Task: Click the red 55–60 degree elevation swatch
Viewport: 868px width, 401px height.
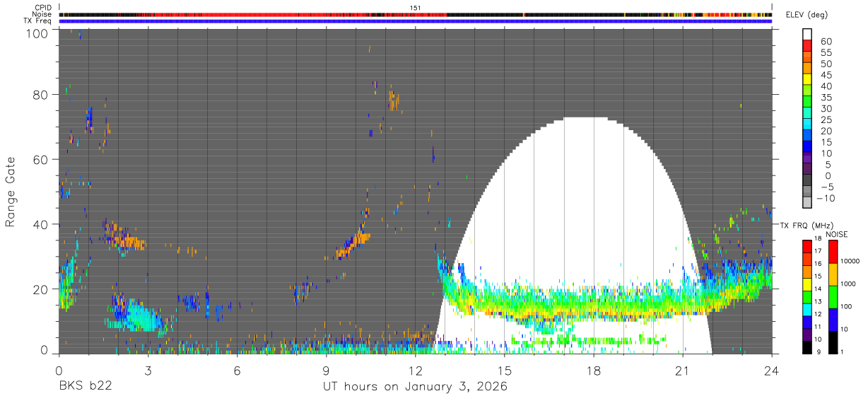Action: pyautogui.click(x=807, y=46)
